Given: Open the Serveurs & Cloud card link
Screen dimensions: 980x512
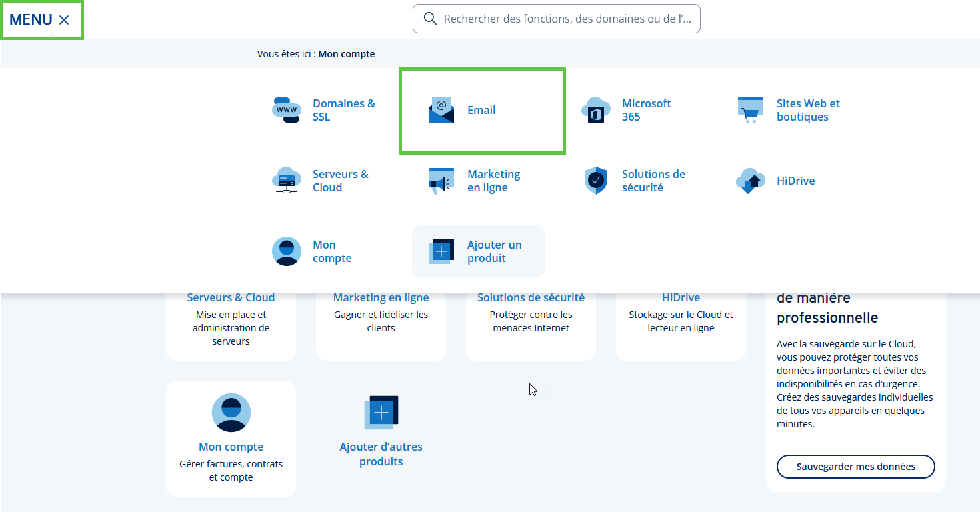Looking at the screenshot, I should [x=231, y=297].
